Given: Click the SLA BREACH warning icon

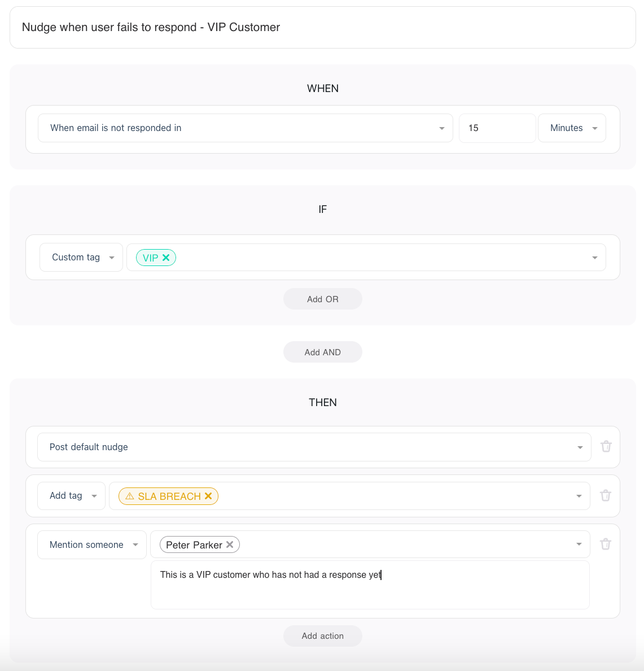Looking at the screenshot, I should [x=130, y=496].
